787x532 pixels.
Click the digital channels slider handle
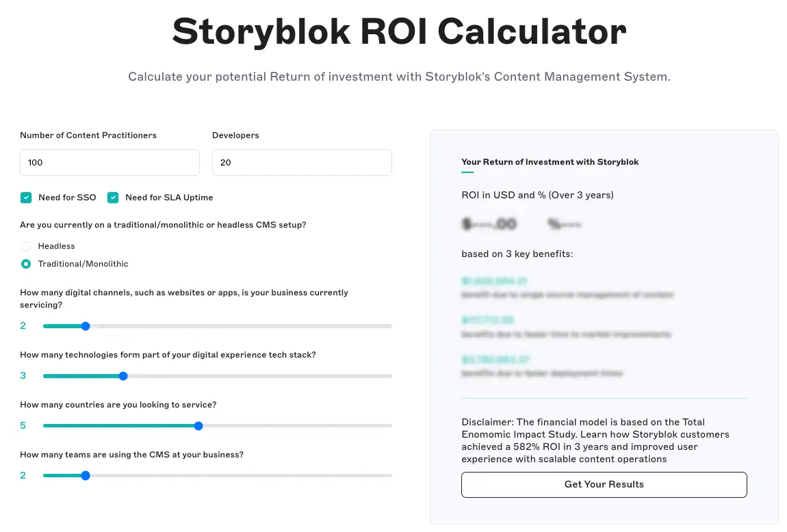85,326
